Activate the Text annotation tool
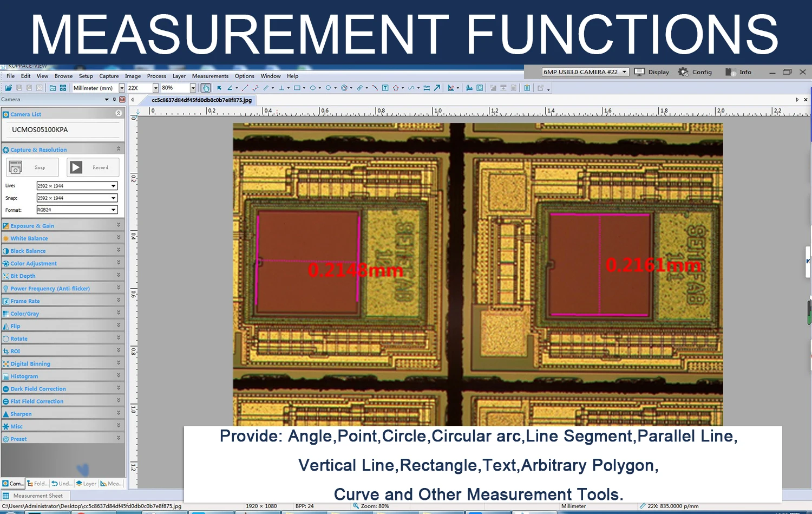This screenshot has height=514, width=812. point(385,88)
